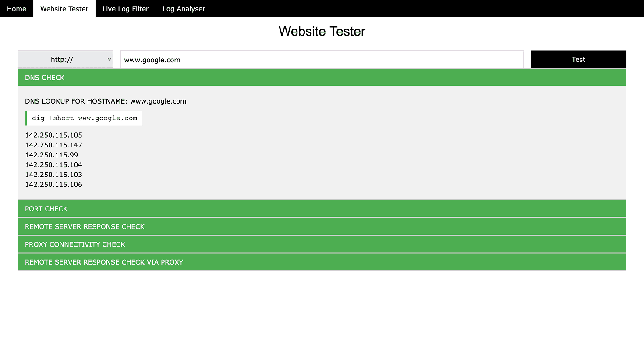Image resolution: width=644 pixels, height=354 pixels.
Task: Select IP address 142.250.115.105
Action: [53, 135]
